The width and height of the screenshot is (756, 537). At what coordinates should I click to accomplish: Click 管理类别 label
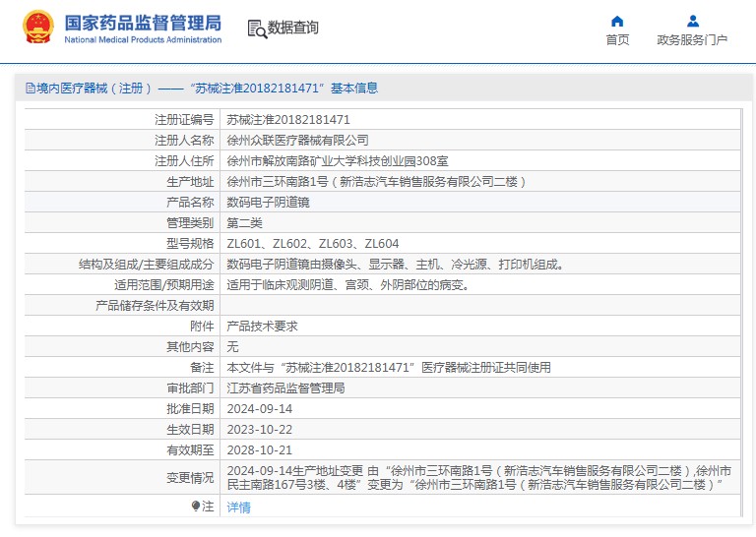pos(190,223)
